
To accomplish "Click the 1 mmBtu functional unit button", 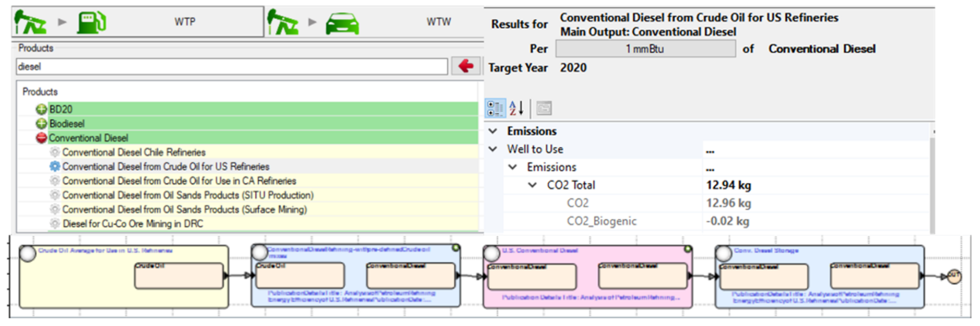I will (645, 49).
